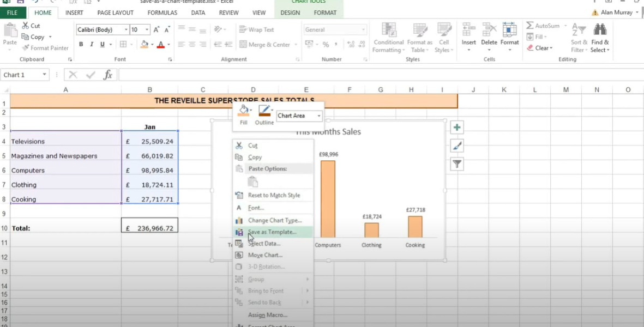Click the ribbon fill color bucket
The height and width of the screenshot is (327, 644).
click(x=144, y=44)
